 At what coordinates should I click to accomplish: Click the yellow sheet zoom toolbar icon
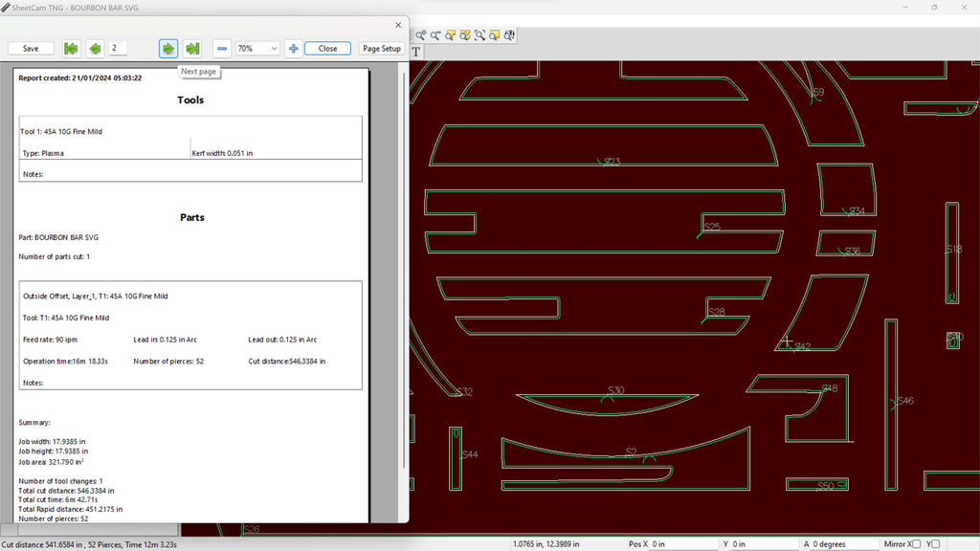[x=495, y=35]
